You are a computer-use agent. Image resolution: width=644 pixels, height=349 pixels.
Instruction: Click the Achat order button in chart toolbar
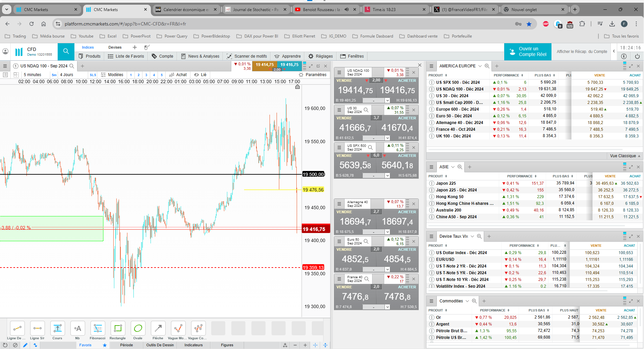pos(178,75)
